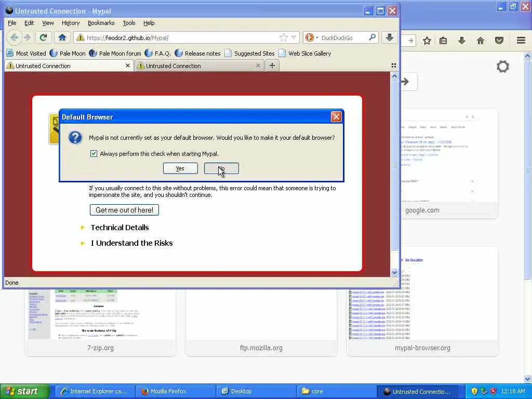Click the Firefox home icon
532x399 pixels.
(x=480, y=41)
